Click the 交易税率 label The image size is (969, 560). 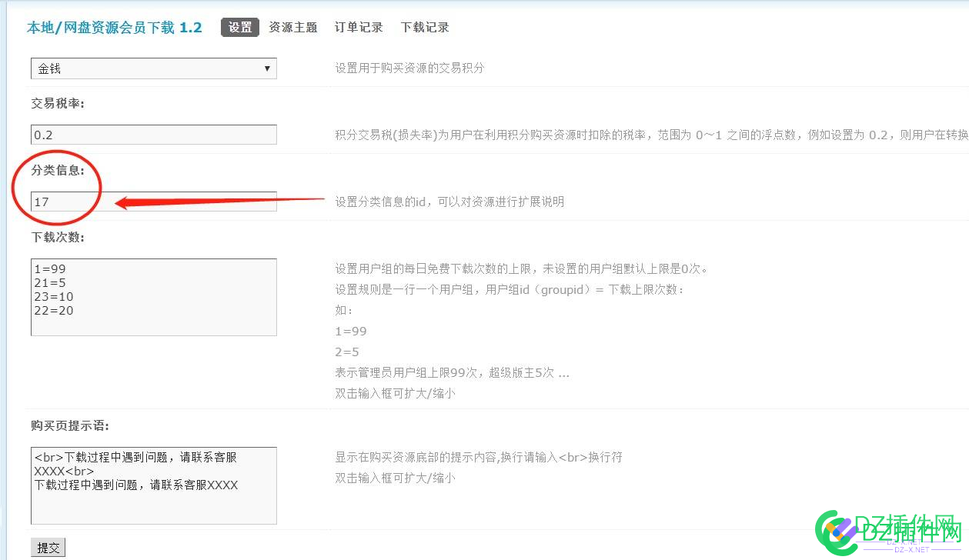(58, 103)
